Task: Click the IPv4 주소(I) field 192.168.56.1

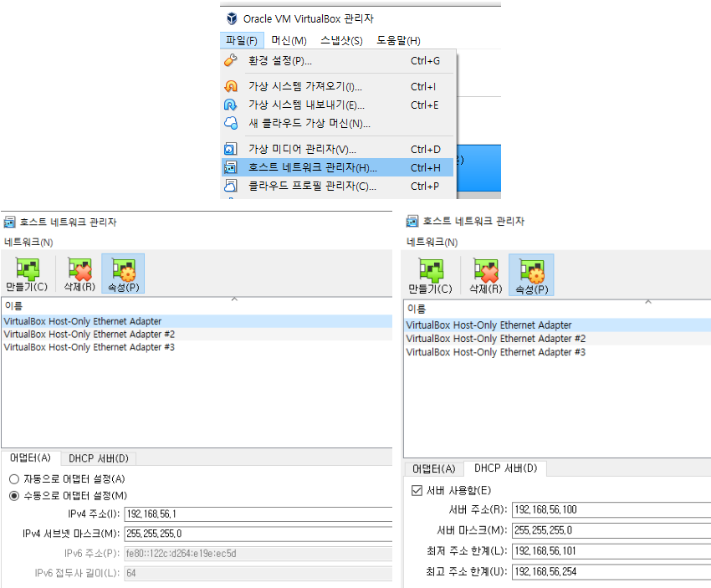Action: [258, 514]
